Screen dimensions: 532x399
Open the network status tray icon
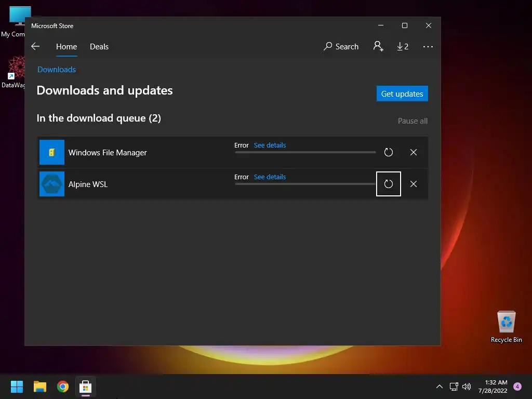coord(454,387)
